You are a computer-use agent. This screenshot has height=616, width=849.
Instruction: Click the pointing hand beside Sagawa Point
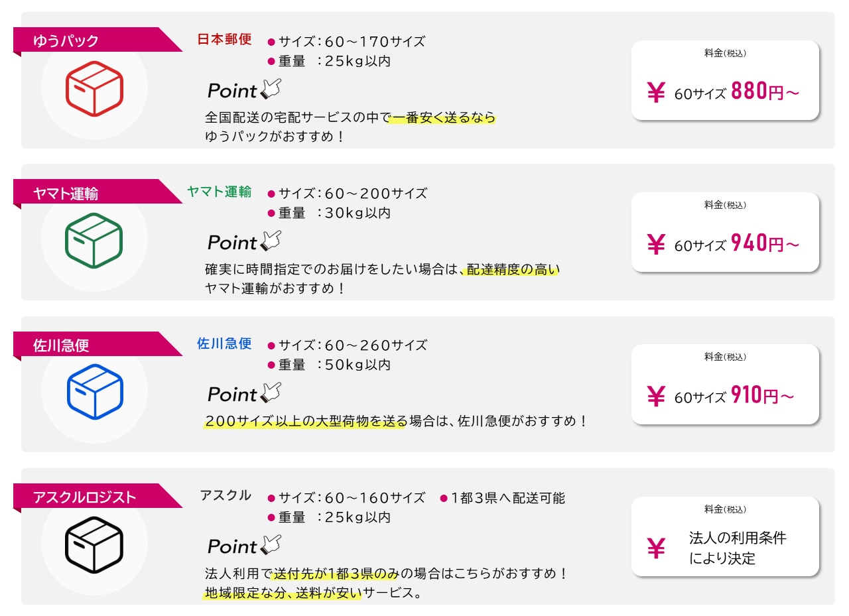[x=271, y=393]
